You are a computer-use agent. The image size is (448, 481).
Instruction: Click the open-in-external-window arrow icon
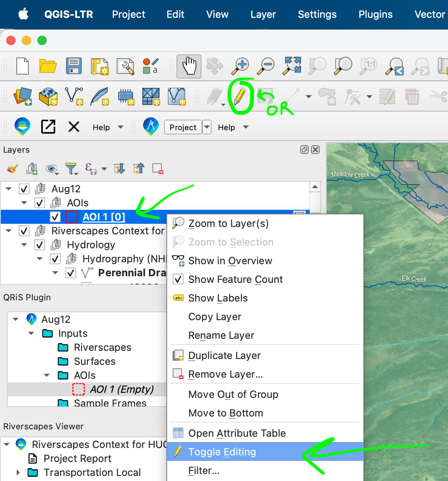(48, 127)
